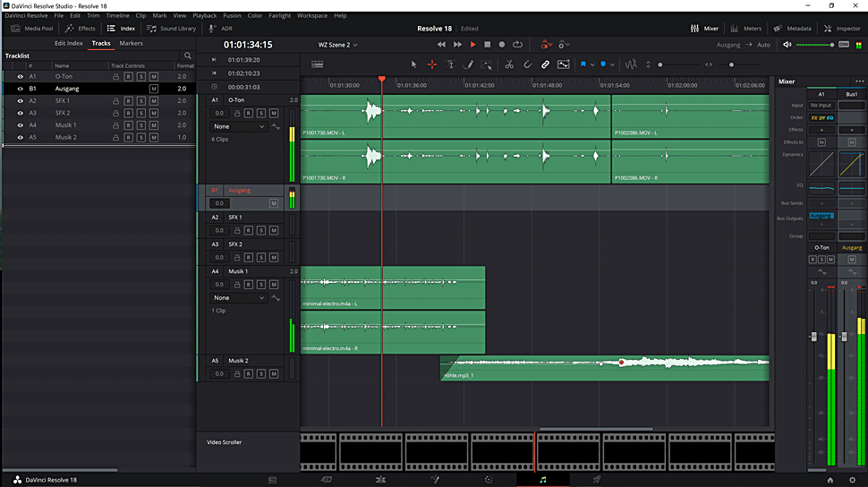Expand the flag color dropdown arrow
This screenshot has height=487, width=868.
592,64
